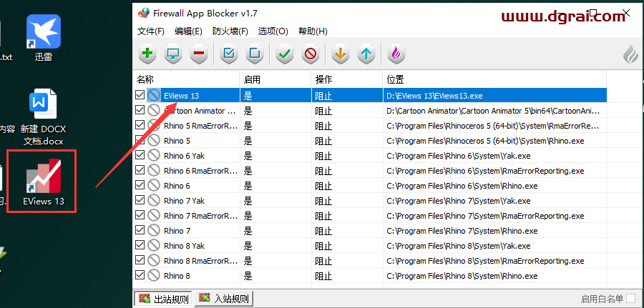Image resolution: width=644 pixels, height=308 pixels.
Task: Sort by the 名称 column header
Action: pyautogui.click(x=187, y=79)
